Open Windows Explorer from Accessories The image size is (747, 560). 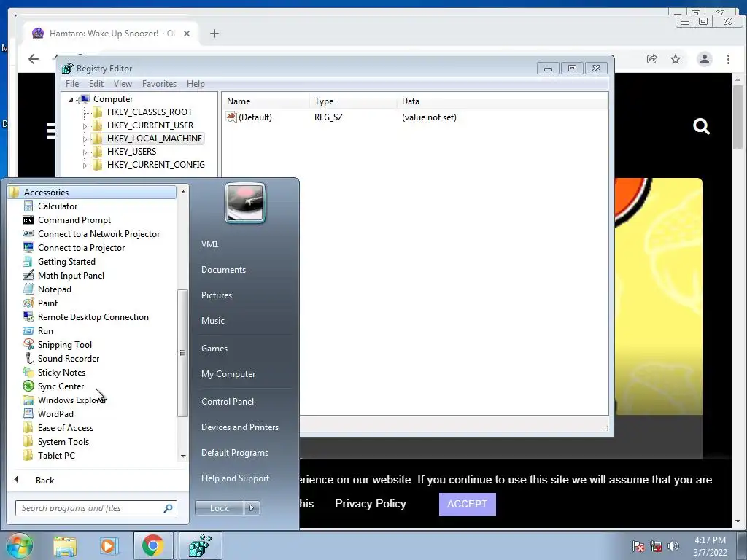71,400
